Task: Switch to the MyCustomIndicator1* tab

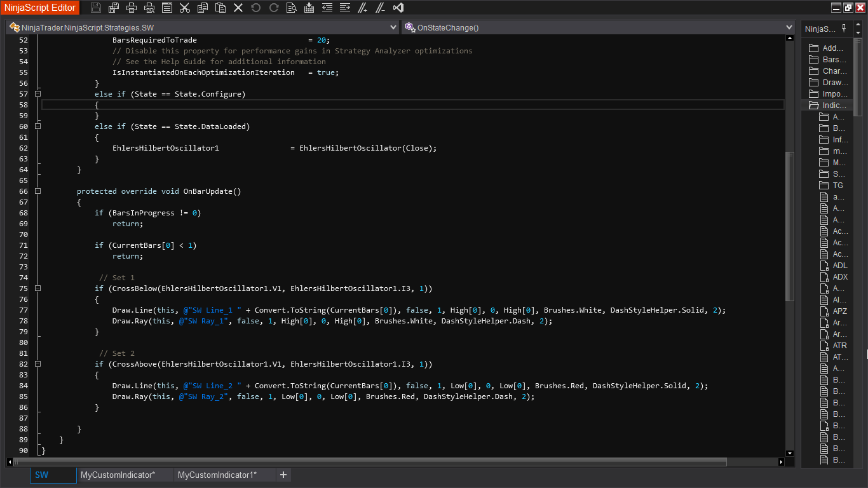Action: tap(217, 475)
